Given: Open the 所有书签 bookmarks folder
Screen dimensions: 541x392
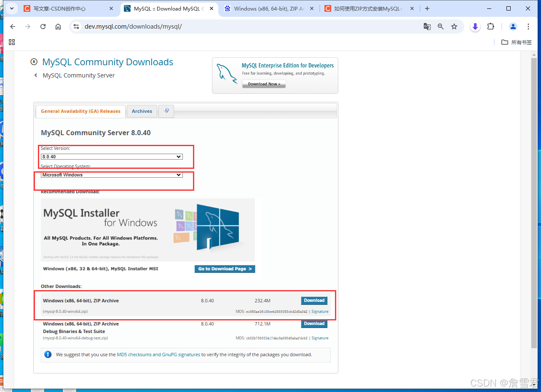Looking at the screenshot, I should click(x=517, y=42).
